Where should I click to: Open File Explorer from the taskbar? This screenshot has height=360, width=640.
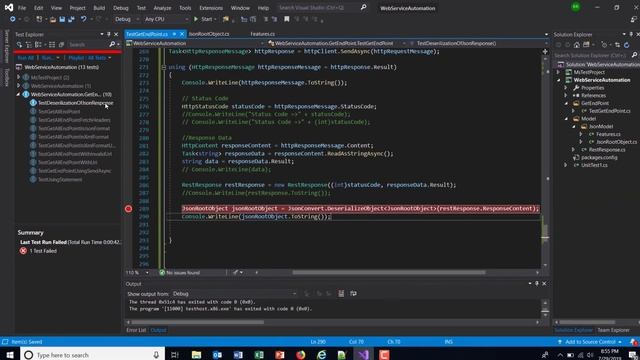pos(196,355)
